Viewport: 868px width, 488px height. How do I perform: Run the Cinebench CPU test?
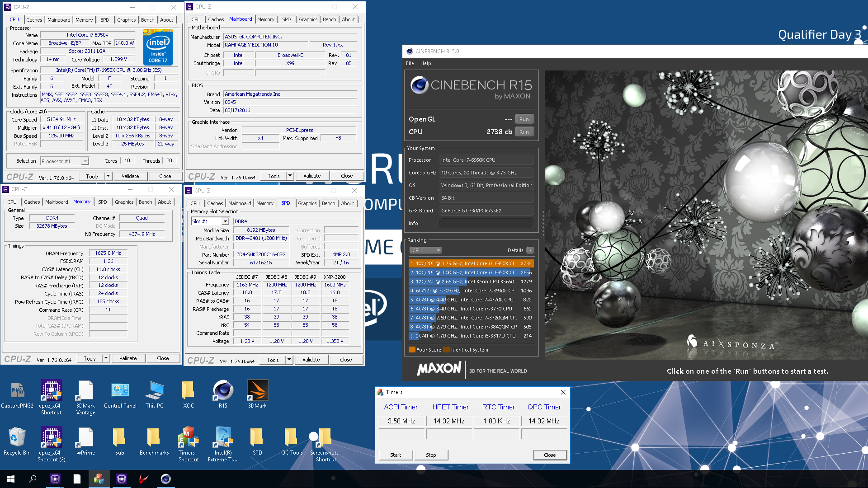(524, 132)
